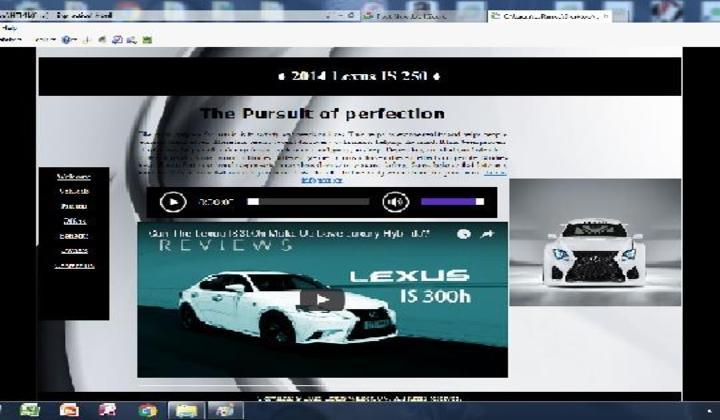
Task: Open the blue hyperlink ending the paragraph
Action: click(x=321, y=180)
